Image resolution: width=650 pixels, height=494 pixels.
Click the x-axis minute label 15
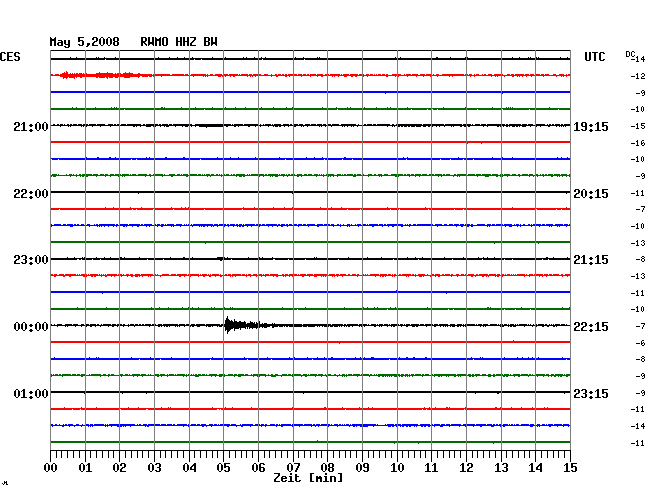click(570, 468)
